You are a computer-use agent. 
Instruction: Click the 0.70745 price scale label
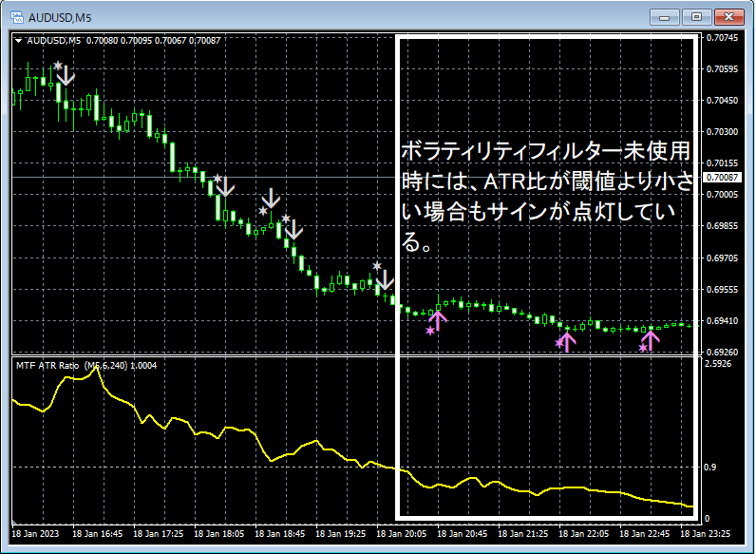pos(722,38)
